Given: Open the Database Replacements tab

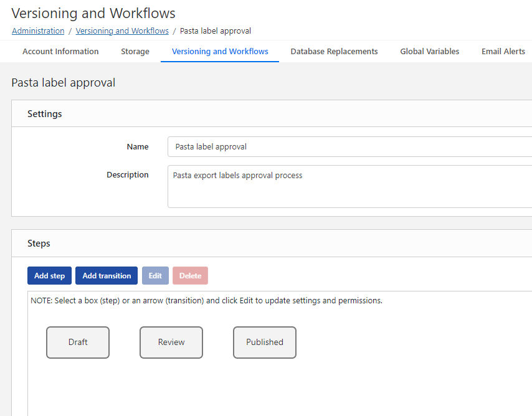Looking at the screenshot, I should coord(334,51).
